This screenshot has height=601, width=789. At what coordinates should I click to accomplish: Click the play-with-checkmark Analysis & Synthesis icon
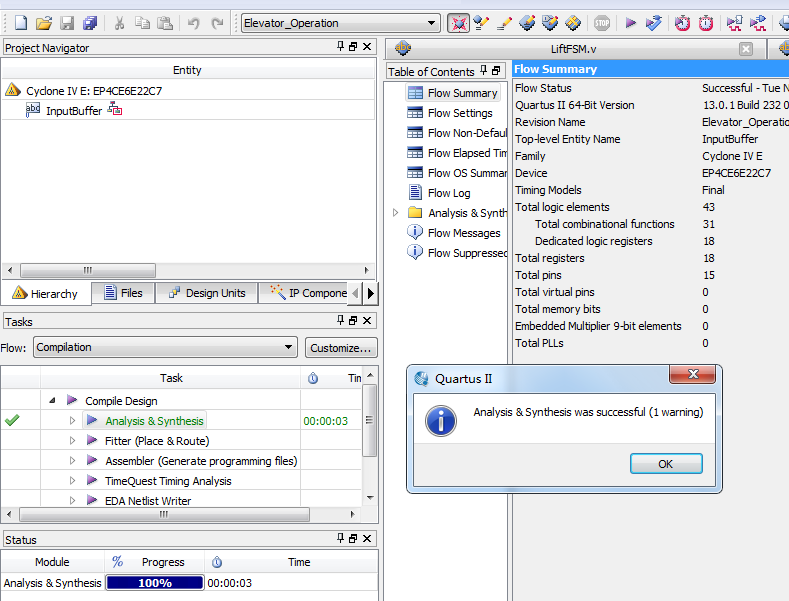654,23
